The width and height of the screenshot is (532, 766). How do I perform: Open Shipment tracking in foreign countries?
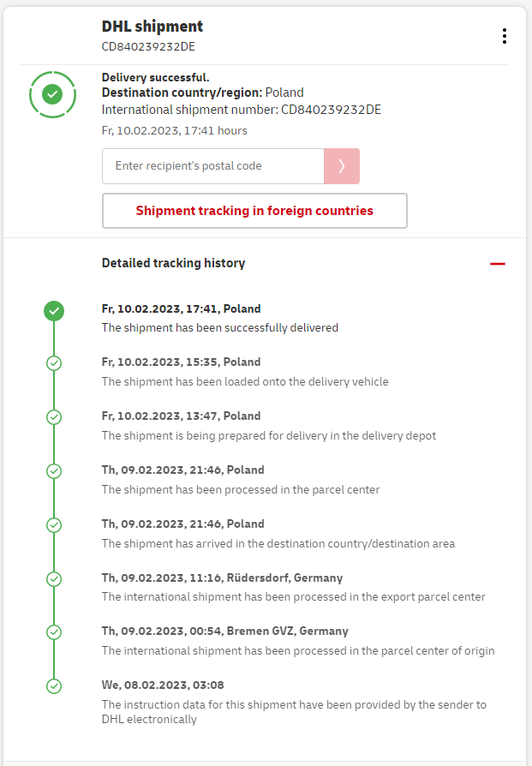point(254,211)
